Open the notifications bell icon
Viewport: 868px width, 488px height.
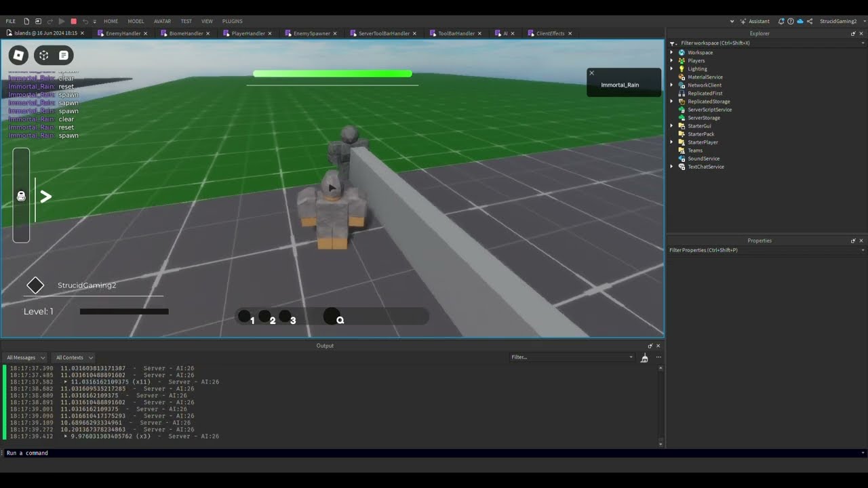pyautogui.click(x=781, y=21)
